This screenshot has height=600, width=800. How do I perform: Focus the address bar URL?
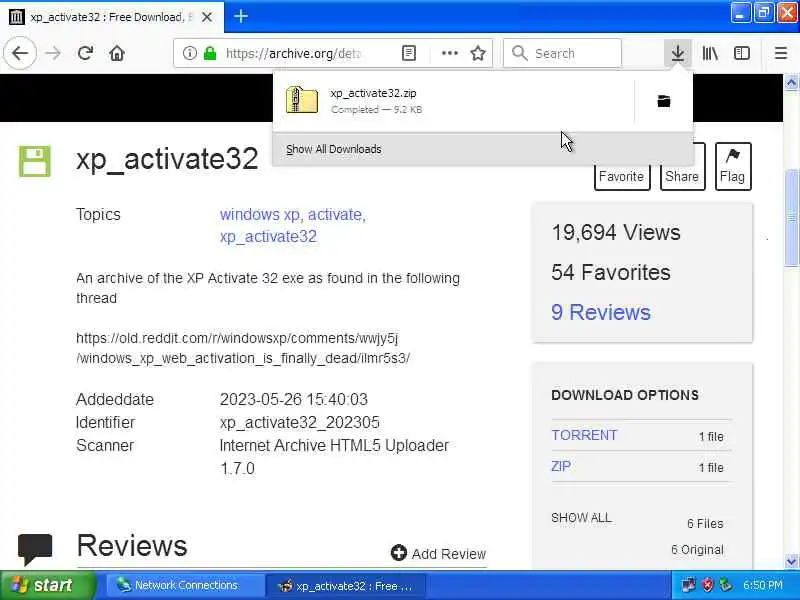pos(294,53)
